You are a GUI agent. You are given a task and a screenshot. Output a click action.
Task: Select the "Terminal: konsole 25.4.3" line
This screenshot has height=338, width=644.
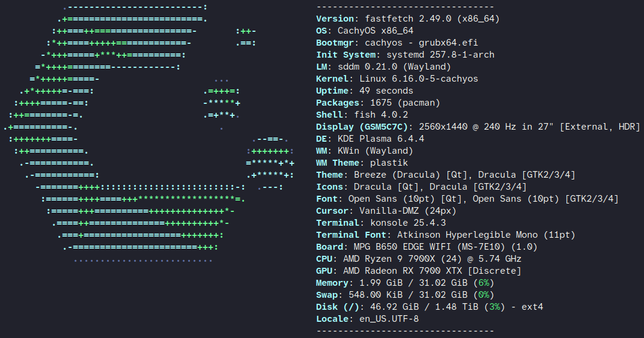pos(381,223)
